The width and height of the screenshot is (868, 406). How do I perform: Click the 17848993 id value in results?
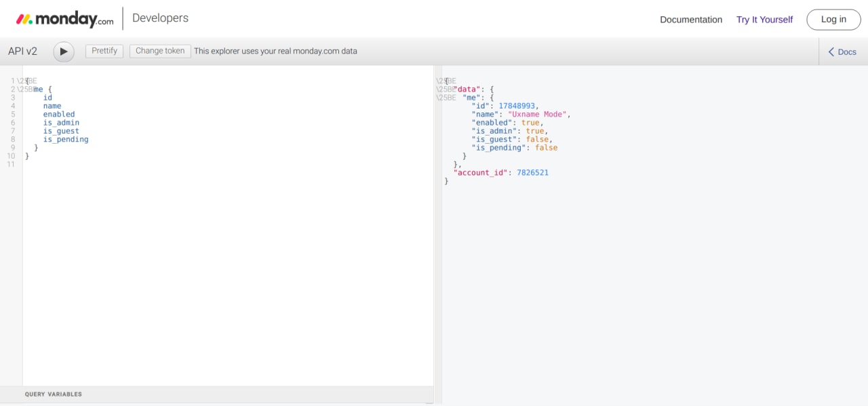(517, 106)
